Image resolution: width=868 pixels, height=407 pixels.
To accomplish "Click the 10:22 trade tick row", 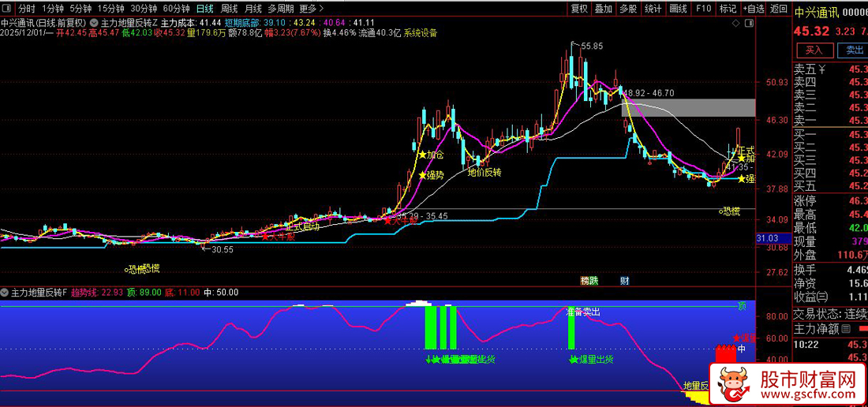I will [830, 344].
